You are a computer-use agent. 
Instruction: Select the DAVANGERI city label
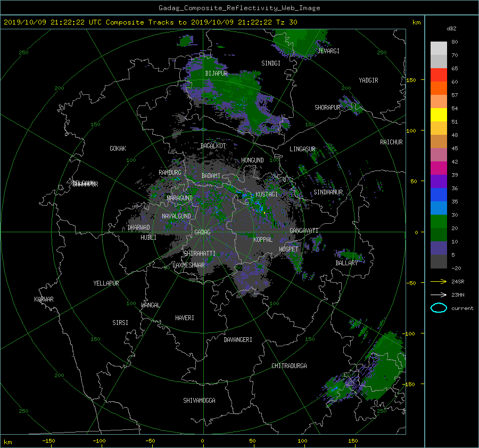[238, 340]
